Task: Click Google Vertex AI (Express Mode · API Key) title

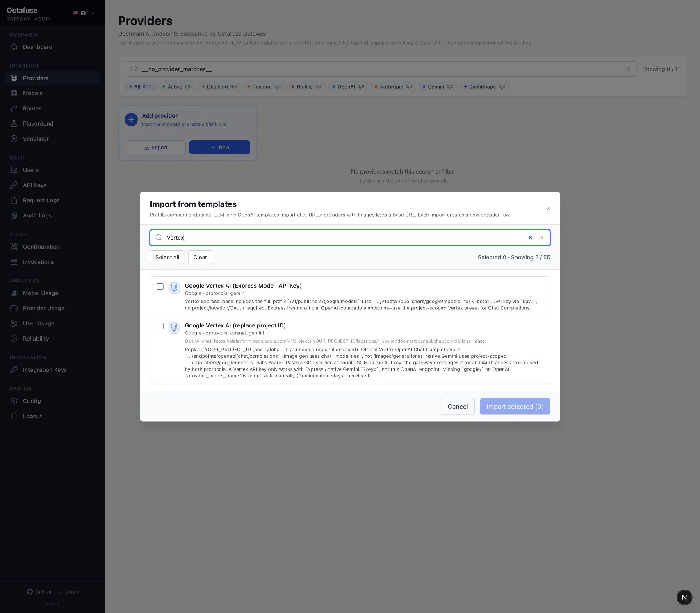Action: [x=243, y=286]
